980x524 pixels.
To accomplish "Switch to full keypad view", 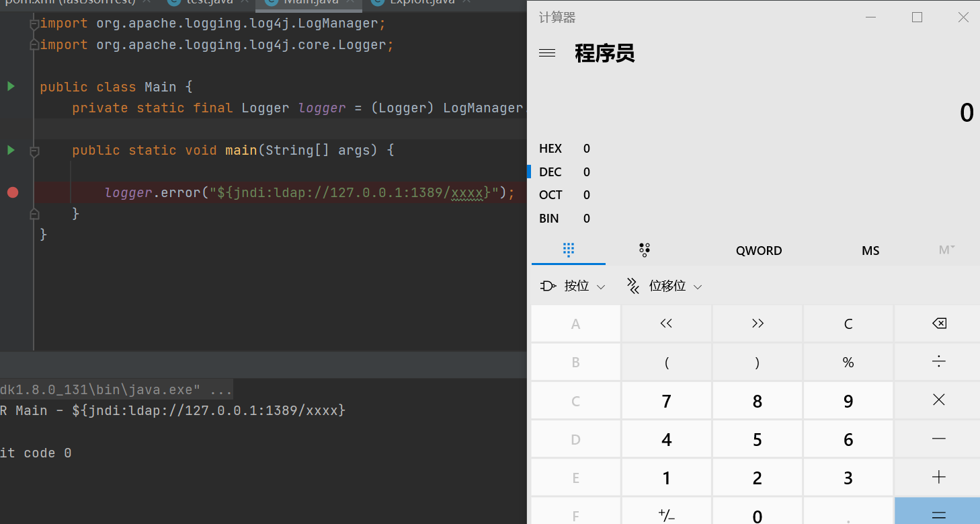I will pos(569,250).
